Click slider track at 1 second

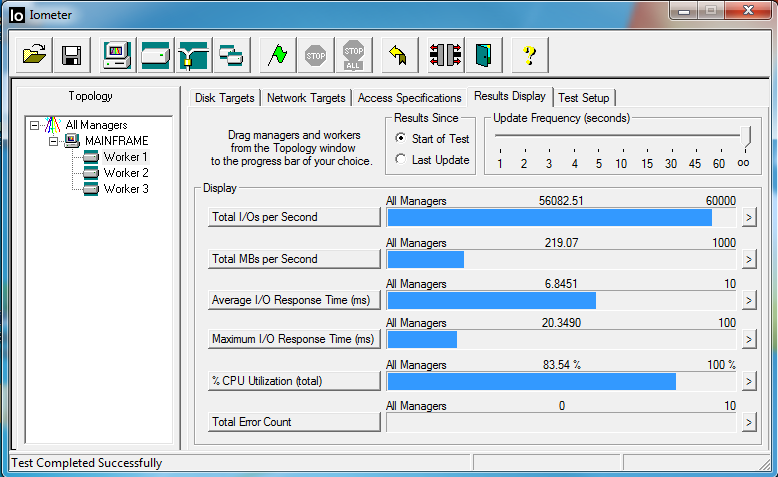500,135
